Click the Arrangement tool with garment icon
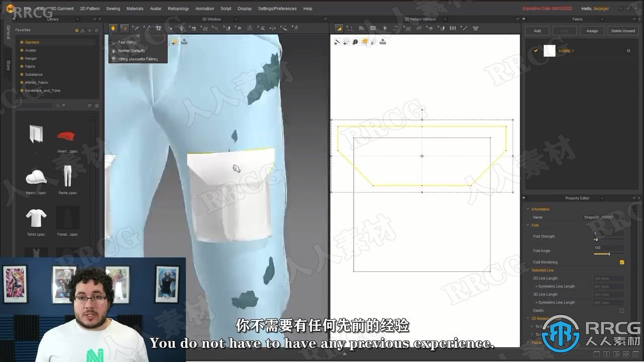This screenshot has height=362, width=644. [x=158, y=28]
